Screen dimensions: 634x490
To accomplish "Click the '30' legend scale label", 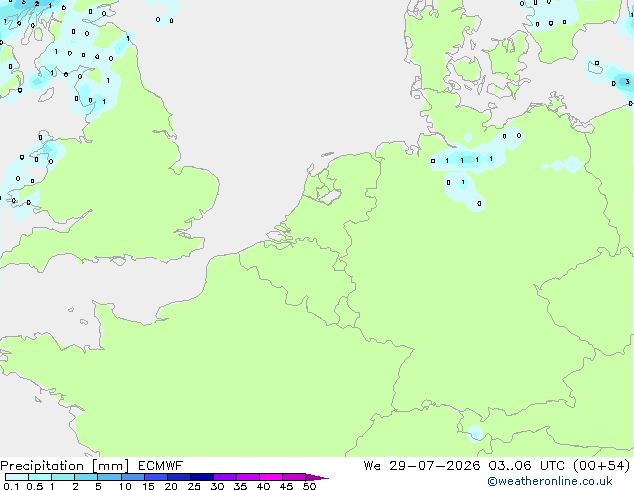I will [217, 486].
